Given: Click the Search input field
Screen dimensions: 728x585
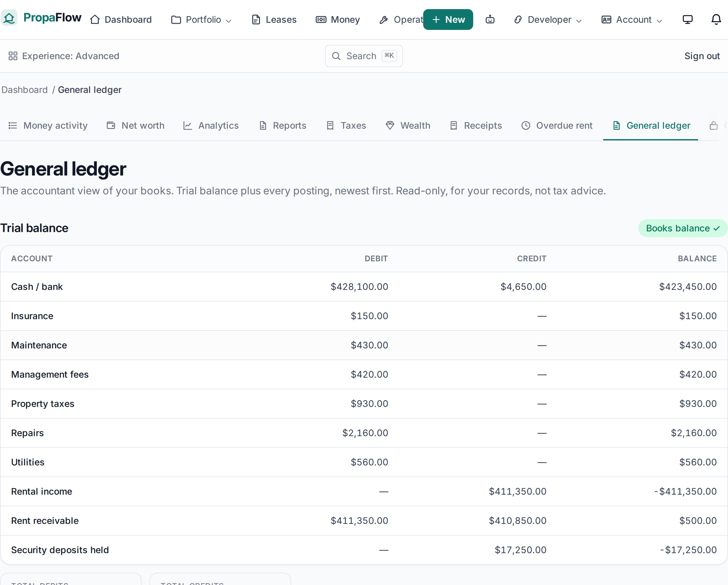Looking at the screenshot, I should tap(364, 56).
